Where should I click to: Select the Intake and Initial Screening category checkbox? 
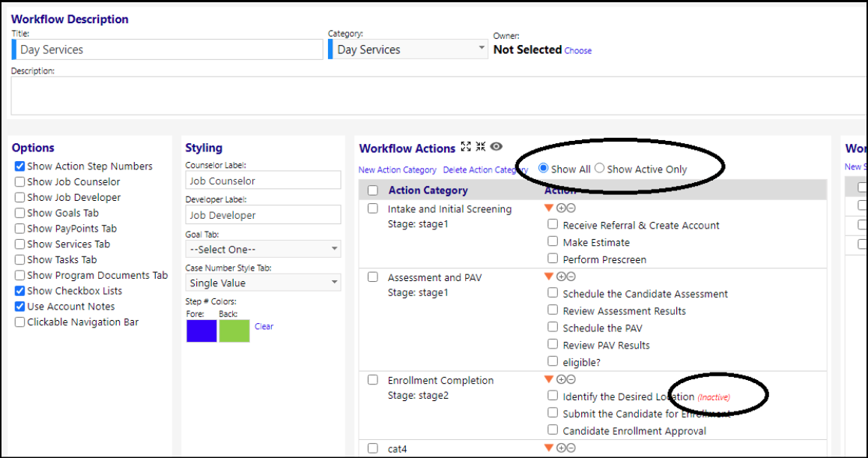(x=373, y=209)
